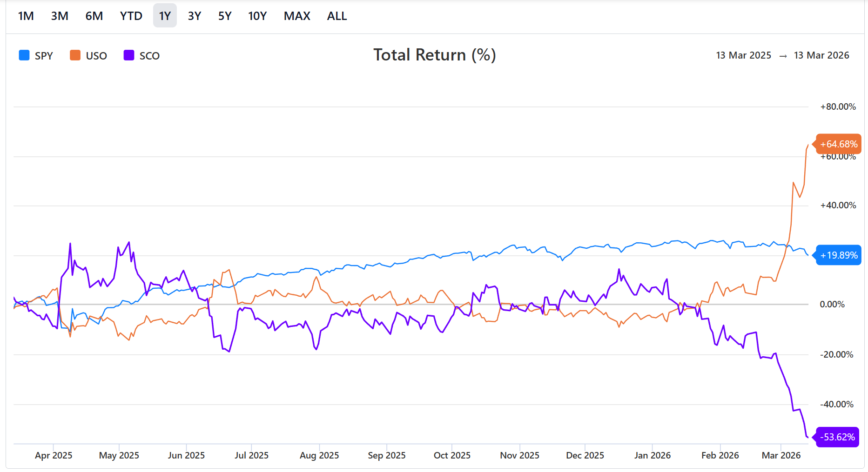Click the Mar 2026 x-axis label
The height and width of the screenshot is (472, 868).
[x=781, y=456]
